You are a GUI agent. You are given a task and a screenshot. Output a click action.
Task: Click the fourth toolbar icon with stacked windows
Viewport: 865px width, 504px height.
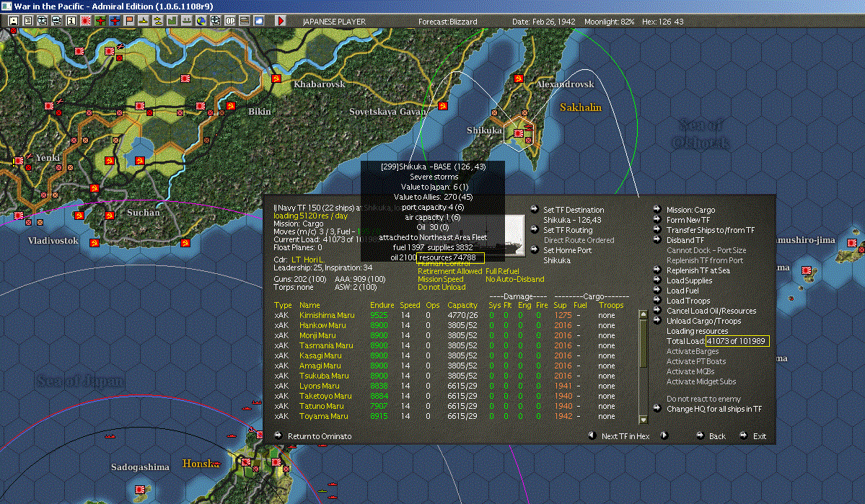pos(57,21)
